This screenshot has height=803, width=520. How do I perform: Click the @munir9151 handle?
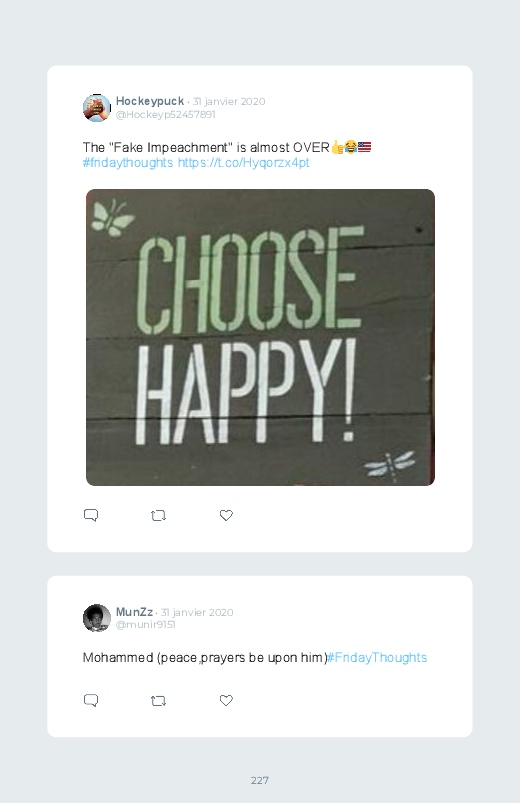tap(145, 625)
